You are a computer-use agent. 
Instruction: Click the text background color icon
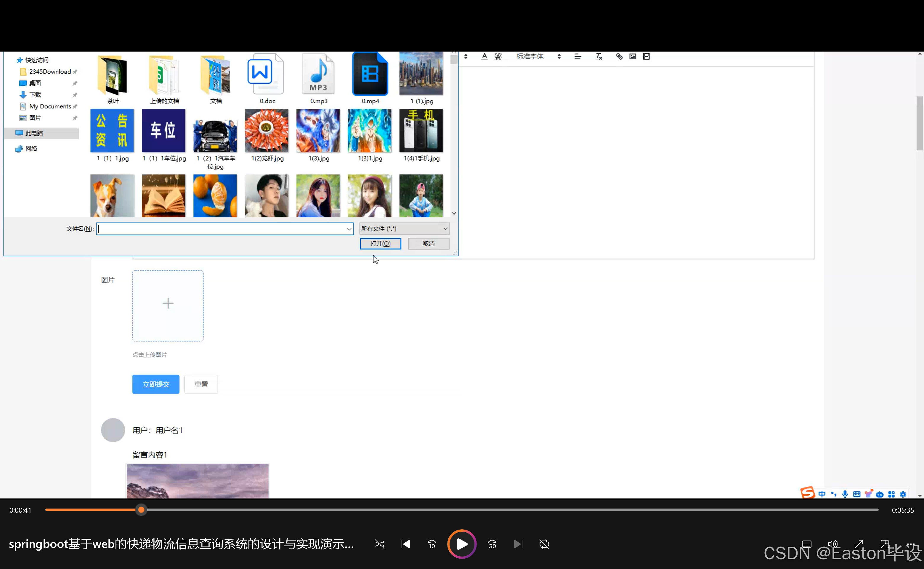(498, 56)
